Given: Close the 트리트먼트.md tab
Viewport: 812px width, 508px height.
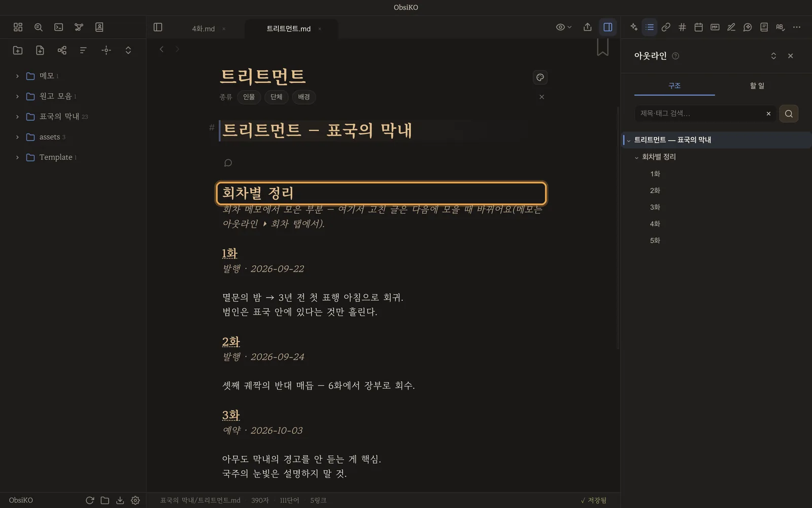Looking at the screenshot, I should [320, 29].
